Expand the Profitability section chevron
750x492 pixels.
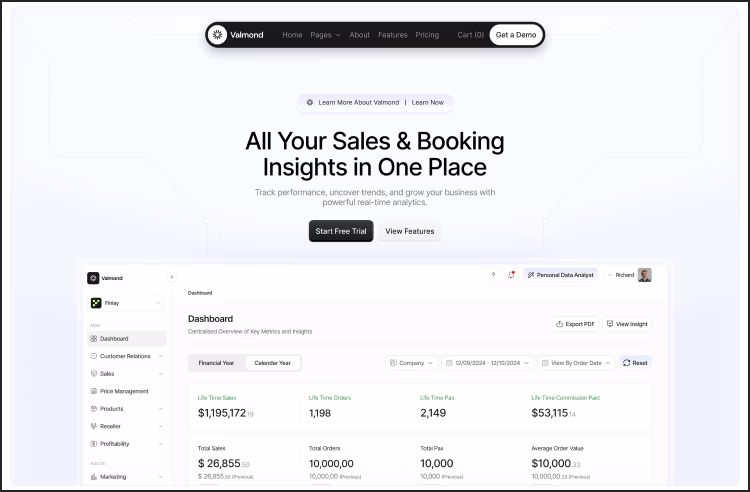(161, 444)
